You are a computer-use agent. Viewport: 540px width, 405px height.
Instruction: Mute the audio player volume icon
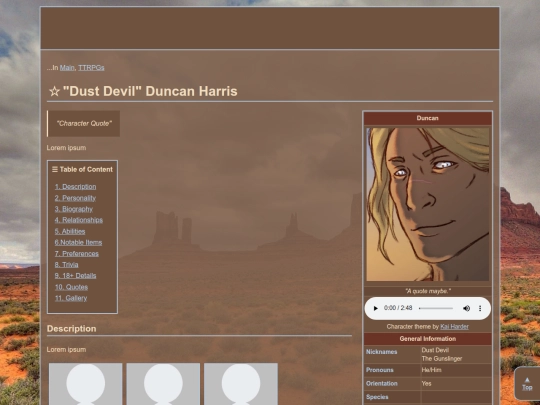(466, 308)
